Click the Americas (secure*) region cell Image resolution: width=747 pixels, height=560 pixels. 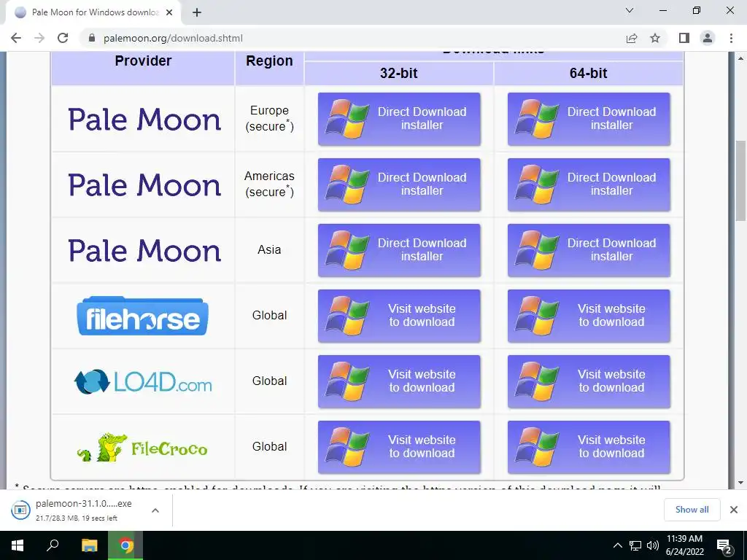click(270, 184)
